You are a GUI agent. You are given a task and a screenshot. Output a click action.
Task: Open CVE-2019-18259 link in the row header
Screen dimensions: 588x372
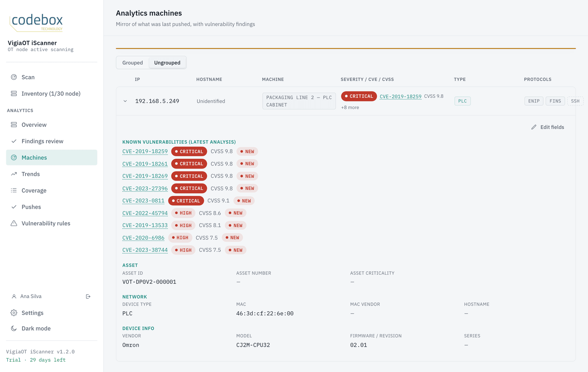tap(401, 96)
